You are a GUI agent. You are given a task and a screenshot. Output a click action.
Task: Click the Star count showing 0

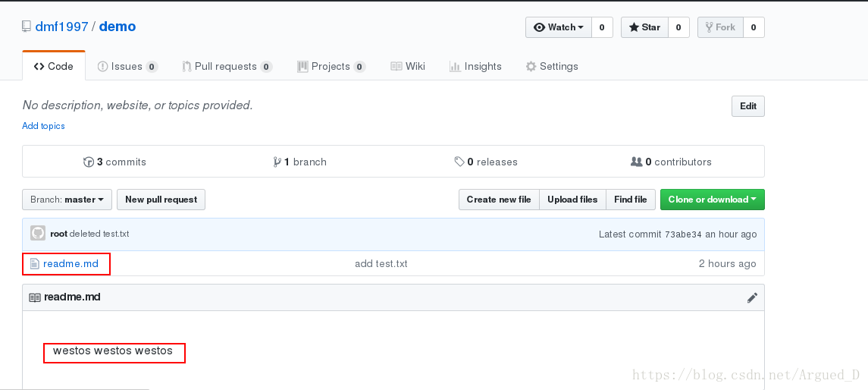pos(678,27)
